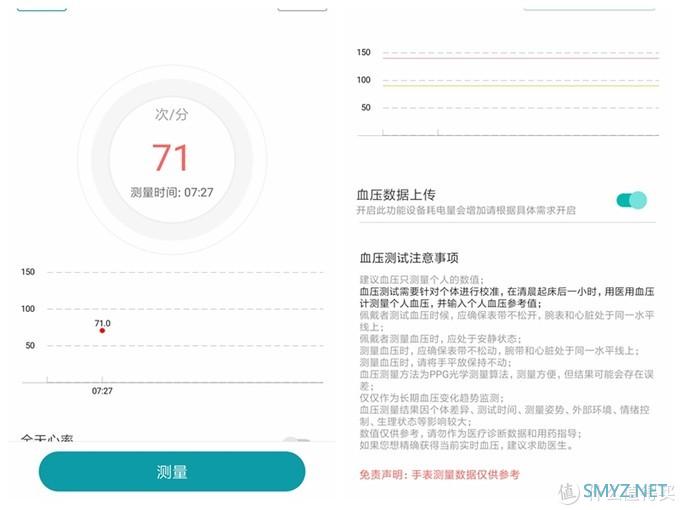Toggle the 血压数据上传 switch off
This screenshot has width=680, height=510.
click(631, 200)
